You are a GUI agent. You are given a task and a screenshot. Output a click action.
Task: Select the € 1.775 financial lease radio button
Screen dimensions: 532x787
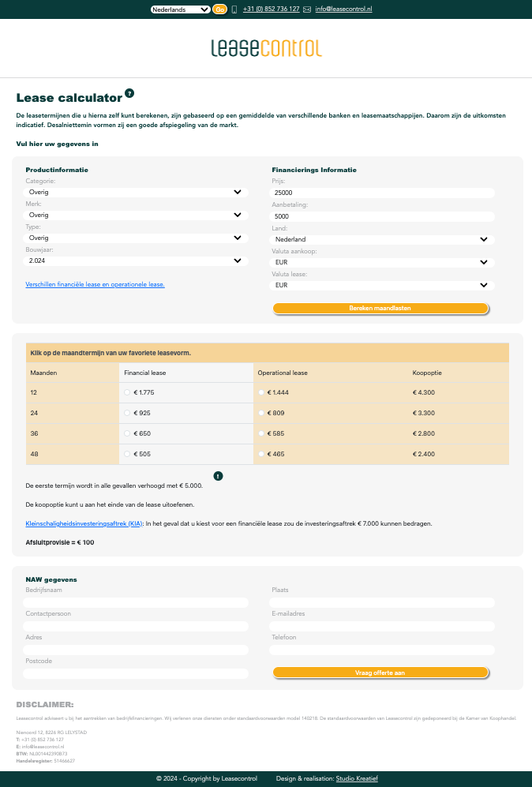[128, 392]
